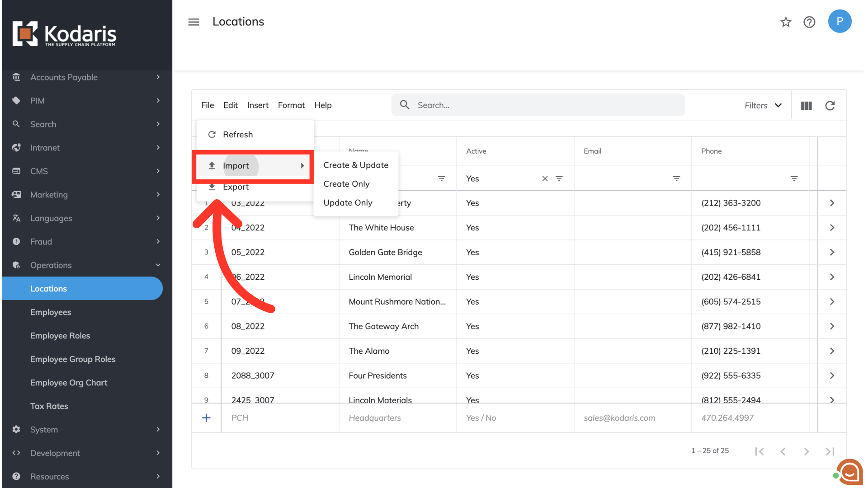Click the column view icon
868x488 pixels.
coord(807,105)
